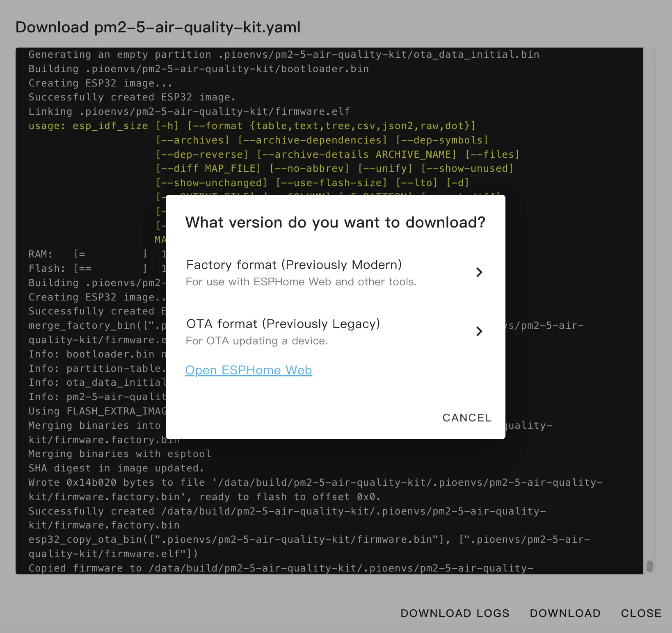Click the 'SHA digest in image updated' line
The height and width of the screenshot is (633, 672).
[x=116, y=468]
